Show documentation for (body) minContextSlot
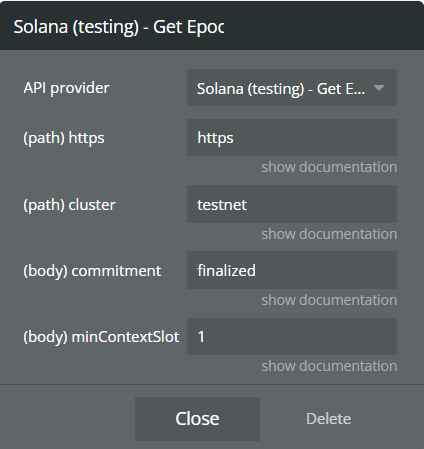 click(329, 366)
